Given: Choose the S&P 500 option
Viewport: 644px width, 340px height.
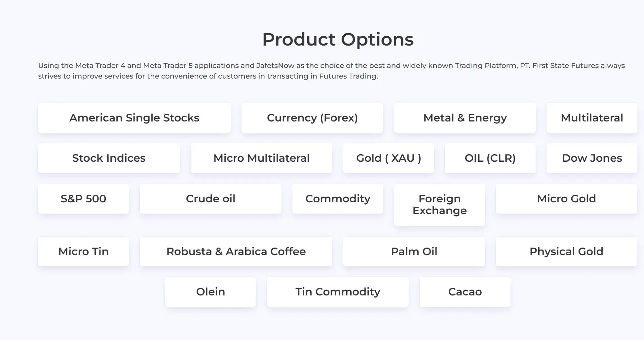Looking at the screenshot, I should pyautogui.click(x=83, y=199).
